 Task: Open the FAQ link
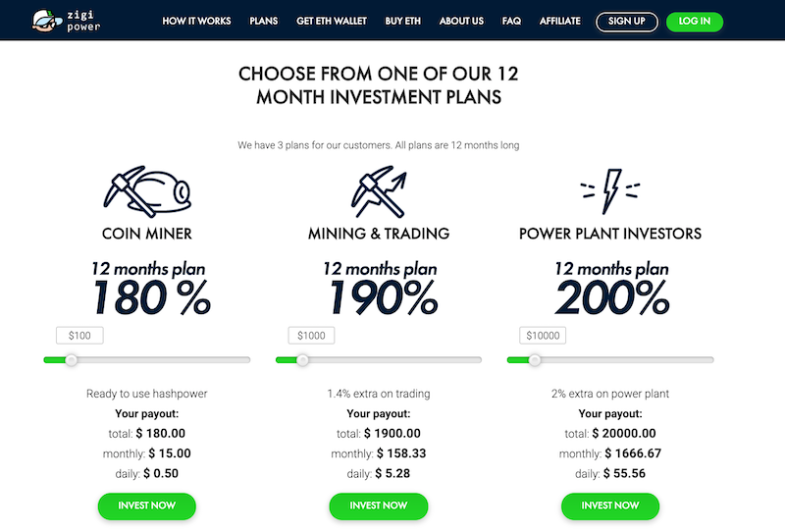pos(511,21)
